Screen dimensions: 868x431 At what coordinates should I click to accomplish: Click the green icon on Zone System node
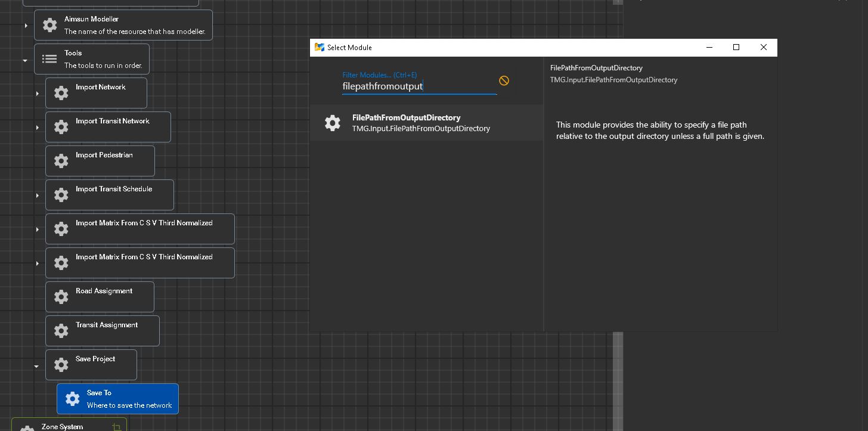(116, 426)
